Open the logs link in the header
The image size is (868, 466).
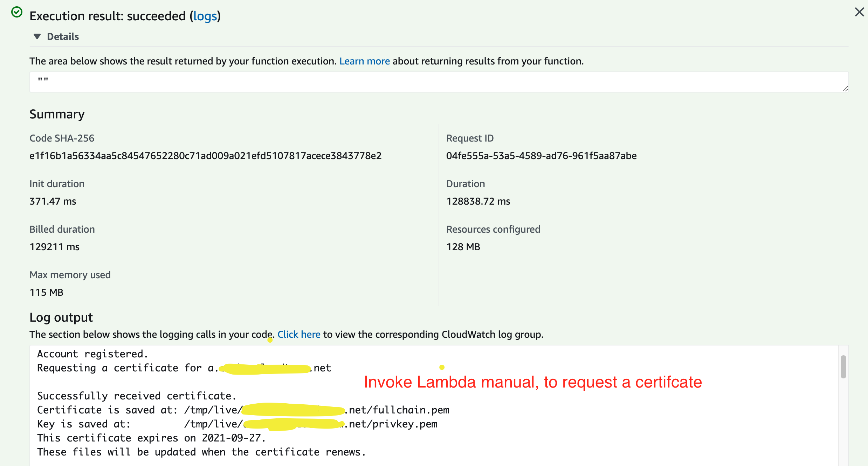pyautogui.click(x=205, y=16)
